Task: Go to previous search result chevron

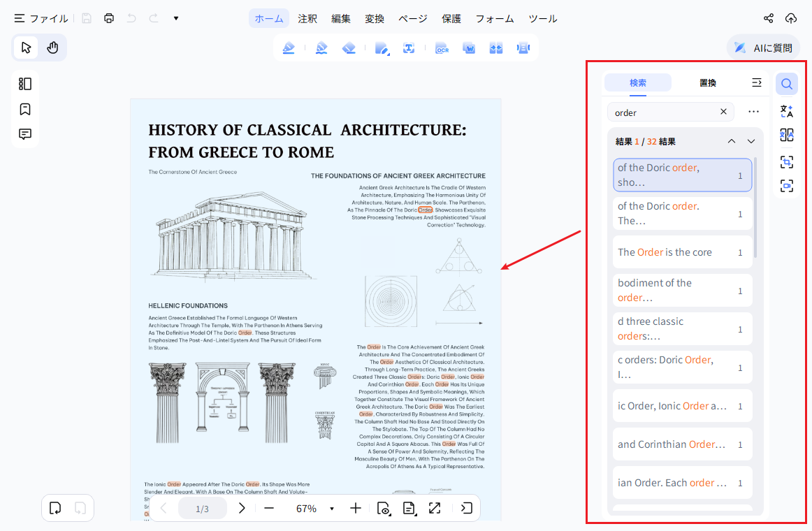Action: (731, 141)
